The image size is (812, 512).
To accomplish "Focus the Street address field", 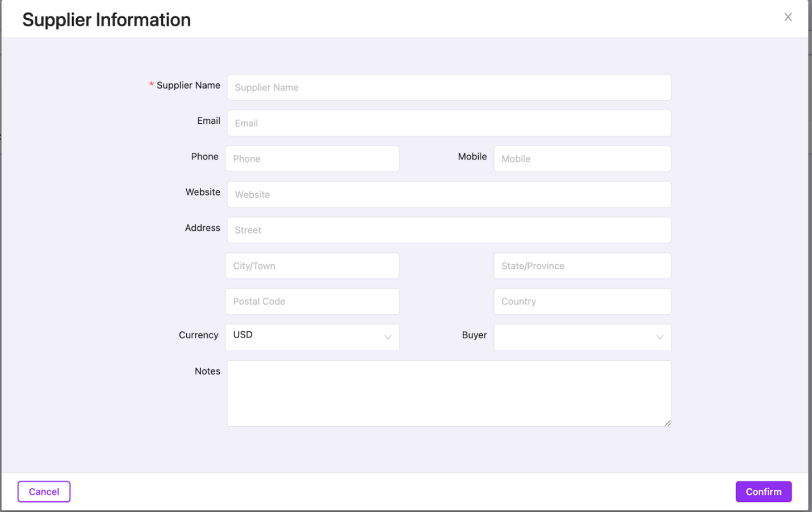I will point(449,230).
